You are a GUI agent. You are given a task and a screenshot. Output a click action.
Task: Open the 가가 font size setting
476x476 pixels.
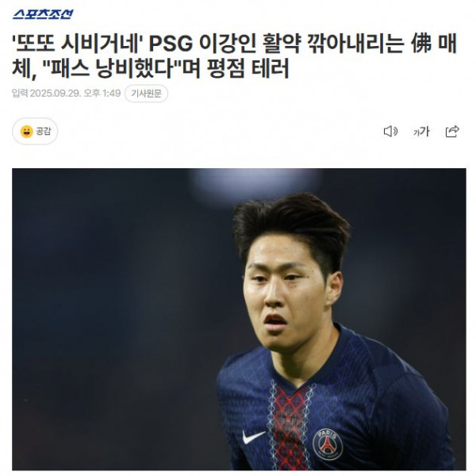click(x=421, y=132)
